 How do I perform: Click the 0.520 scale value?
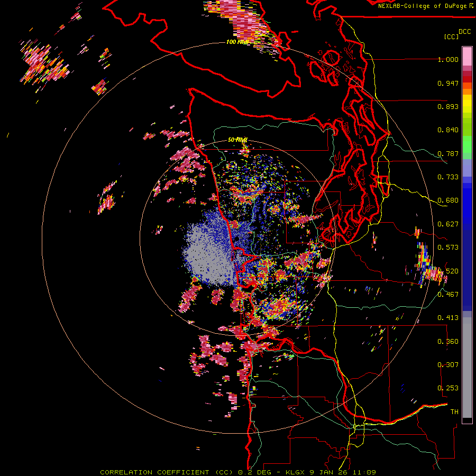point(448,271)
